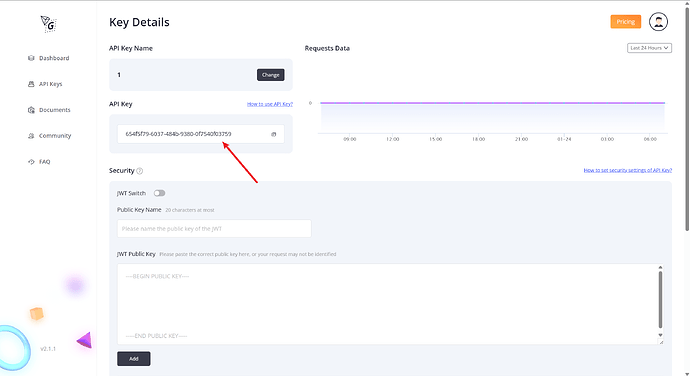Screen dimensions: 690x376
Task: Enable the JWT Switch toggle
Action: point(159,193)
